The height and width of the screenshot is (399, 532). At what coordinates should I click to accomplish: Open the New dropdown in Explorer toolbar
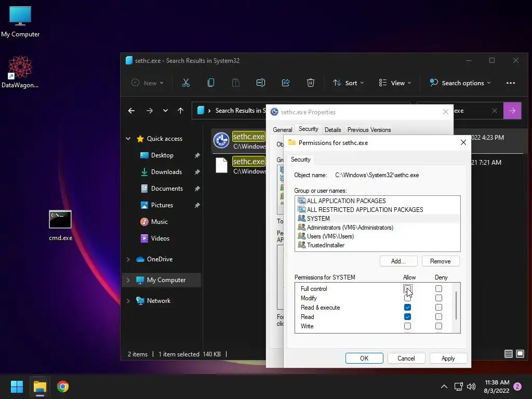point(148,83)
